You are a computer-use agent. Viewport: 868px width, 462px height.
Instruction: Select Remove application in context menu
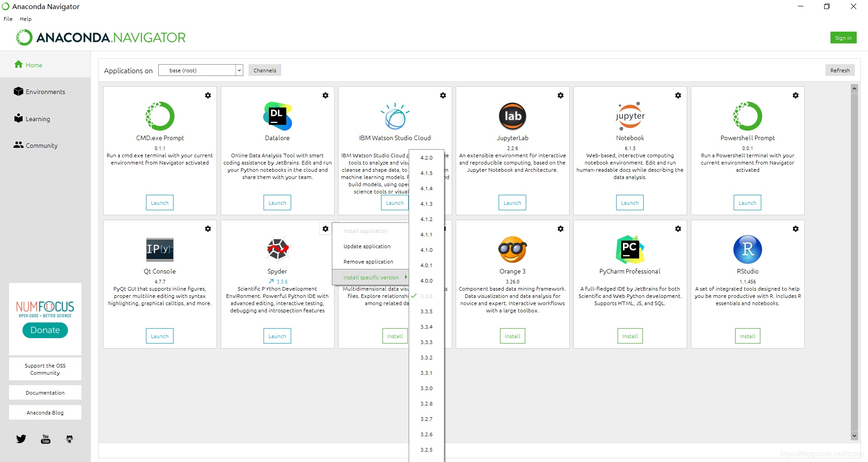click(371, 262)
